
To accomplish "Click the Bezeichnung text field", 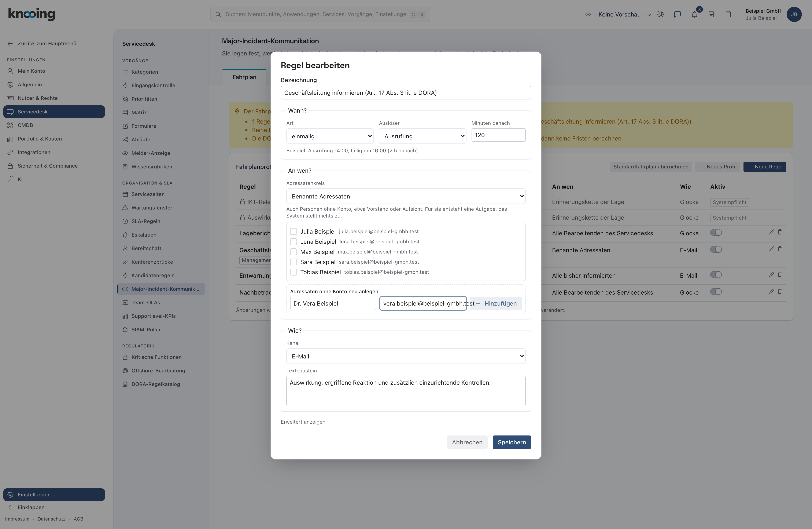I will (x=406, y=93).
